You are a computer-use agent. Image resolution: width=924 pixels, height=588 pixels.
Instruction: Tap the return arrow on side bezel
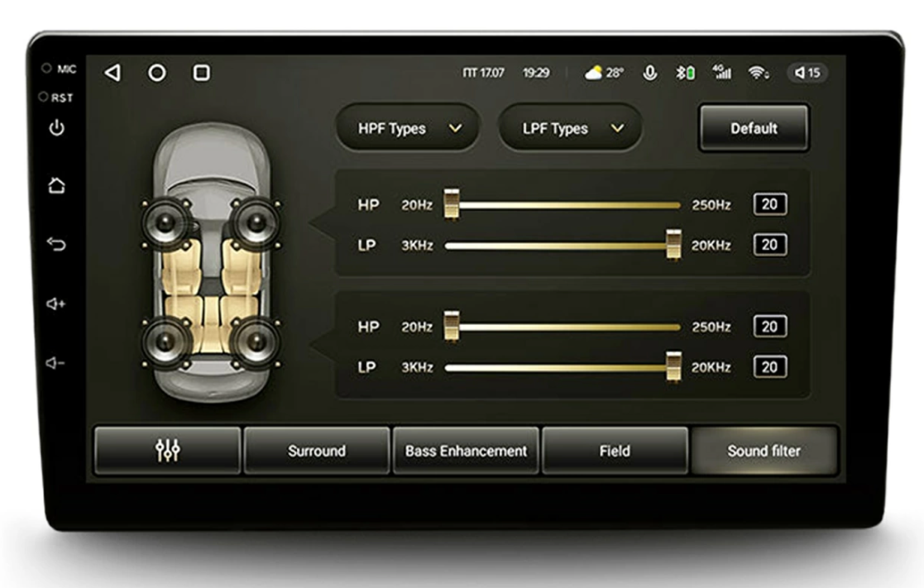56,243
